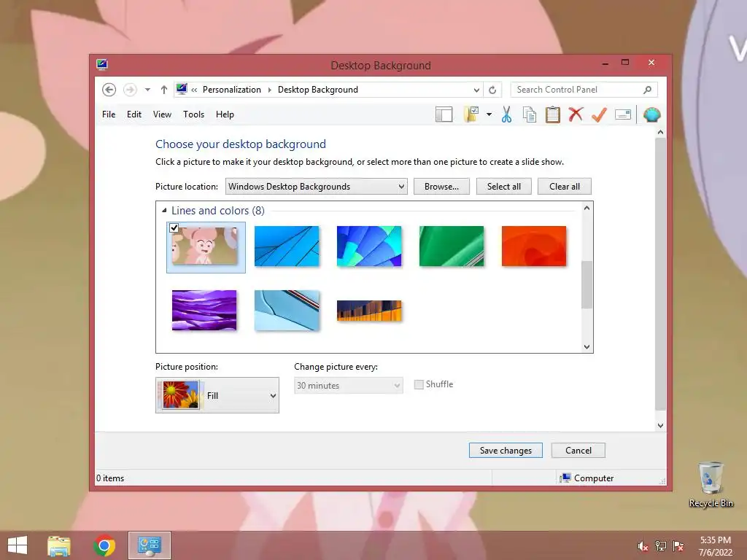
Task: Open the Windows Start button
Action: point(18,545)
